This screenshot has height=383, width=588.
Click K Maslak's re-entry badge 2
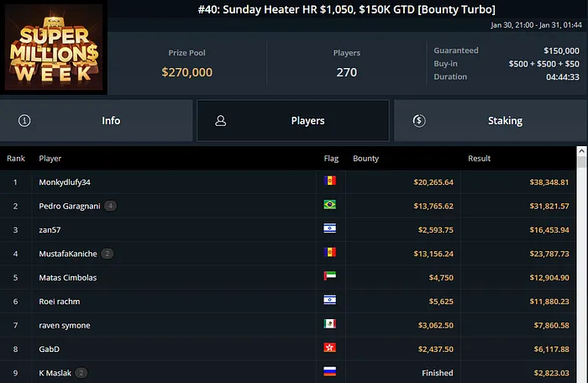(81, 372)
